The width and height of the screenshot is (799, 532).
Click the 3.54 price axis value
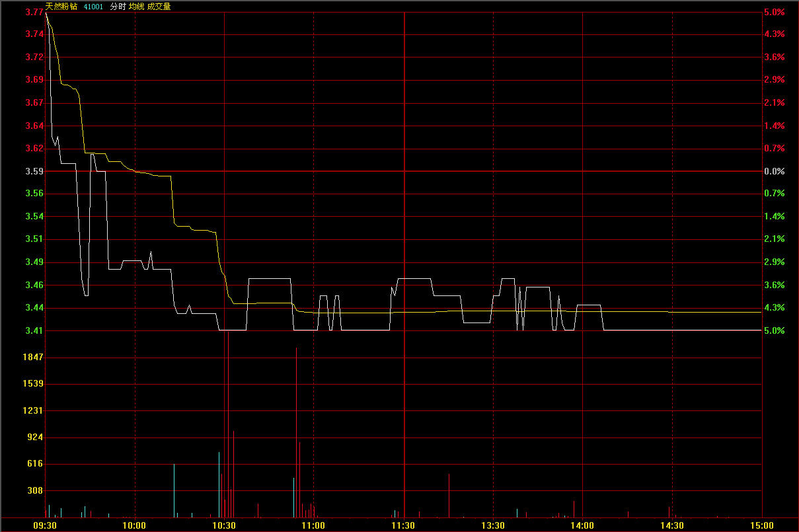34,216
